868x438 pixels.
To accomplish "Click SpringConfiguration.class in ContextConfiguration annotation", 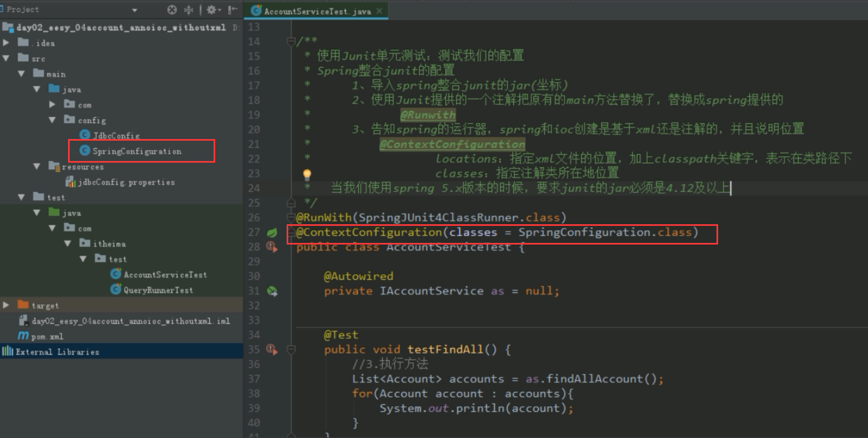I will [606, 232].
